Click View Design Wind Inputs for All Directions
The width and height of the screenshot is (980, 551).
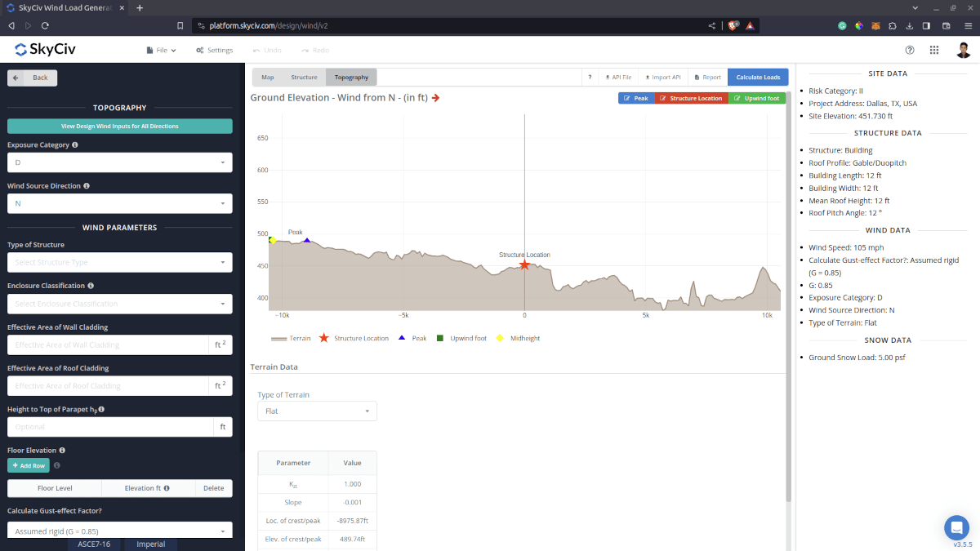[x=120, y=127]
